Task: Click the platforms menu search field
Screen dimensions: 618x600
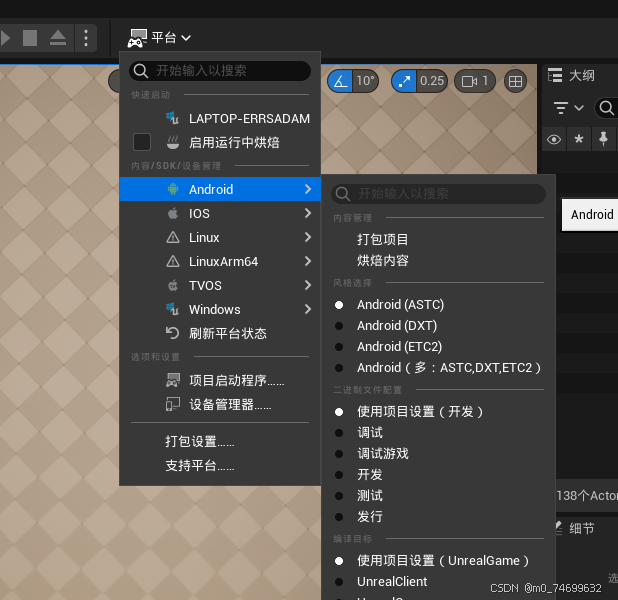Action: 220,71
